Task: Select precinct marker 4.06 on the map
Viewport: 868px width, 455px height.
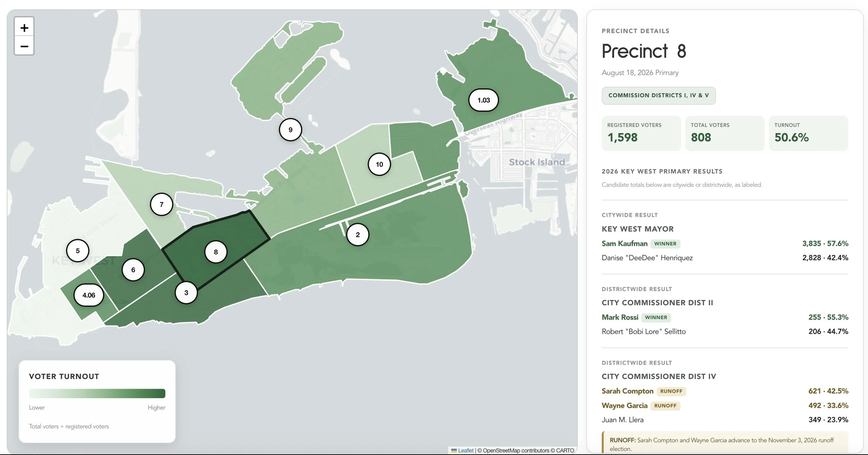Action: click(x=89, y=295)
